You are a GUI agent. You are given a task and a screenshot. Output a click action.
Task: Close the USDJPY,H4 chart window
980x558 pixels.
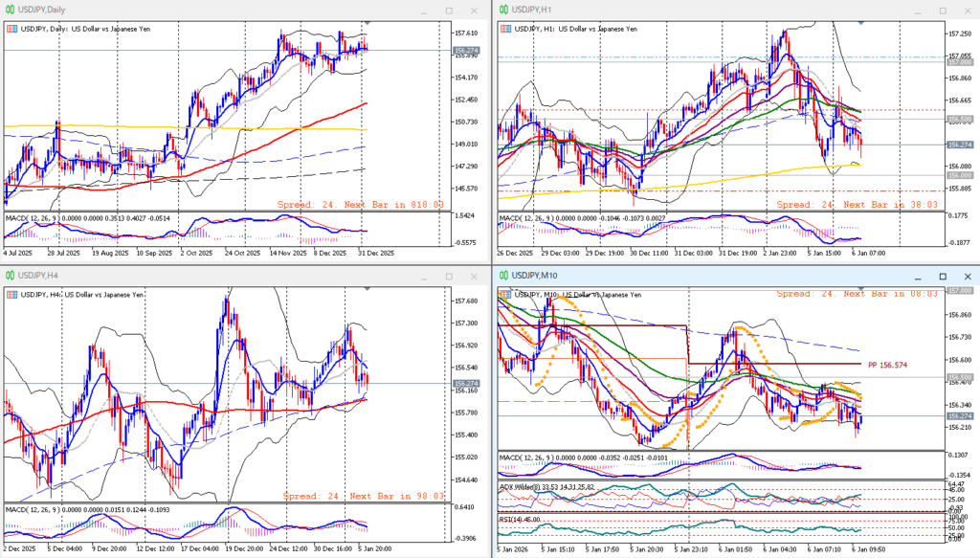pyautogui.click(x=474, y=276)
